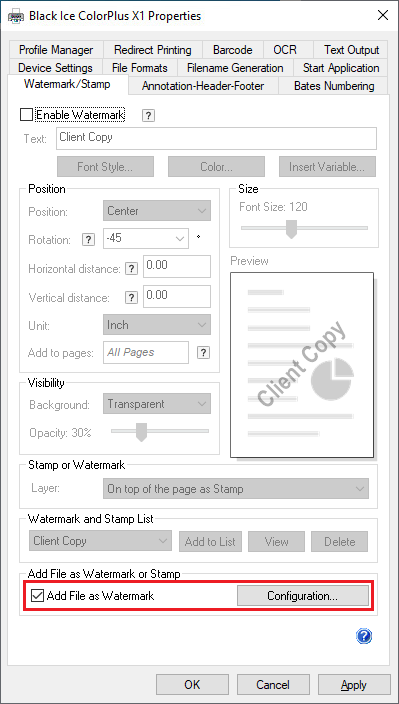399x704 pixels.
Task: Click the Horizontal distance input field
Action: coord(177,267)
